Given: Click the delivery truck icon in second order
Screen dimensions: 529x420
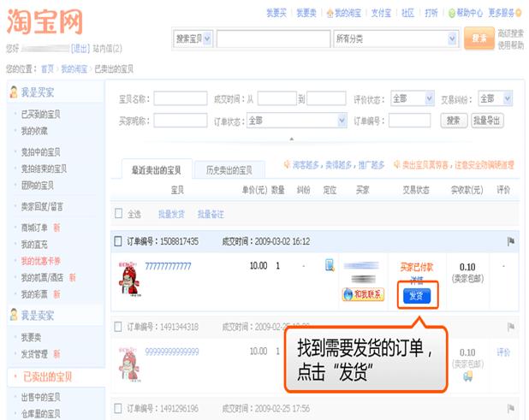Looking at the screenshot, I should click(467, 376).
